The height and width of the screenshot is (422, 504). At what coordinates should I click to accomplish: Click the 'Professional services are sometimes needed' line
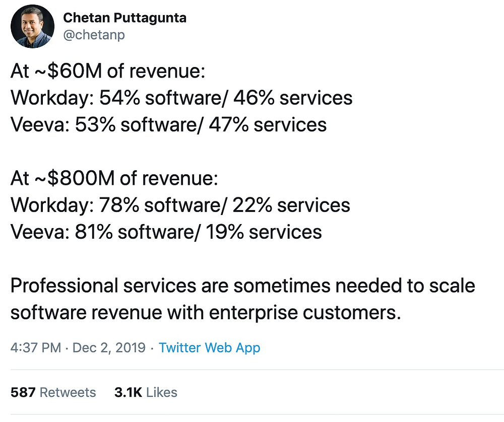(243, 286)
